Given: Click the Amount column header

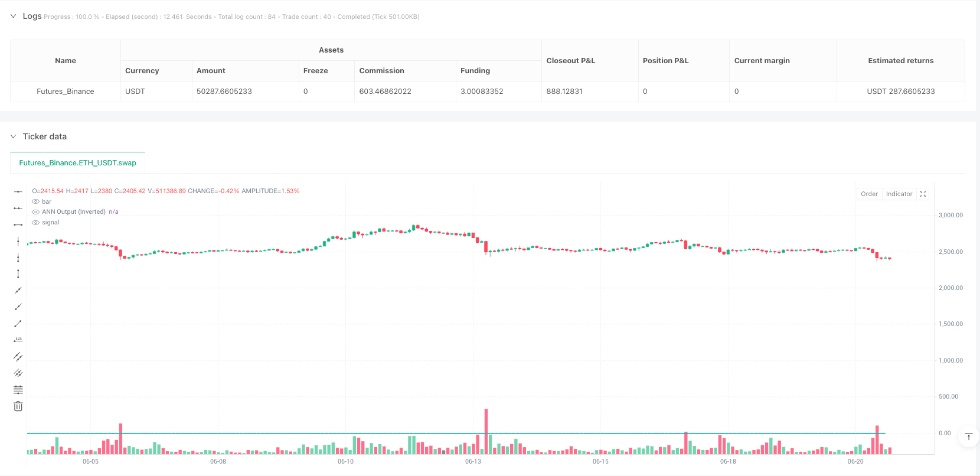Looking at the screenshot, I should click(x=246, y=71).
